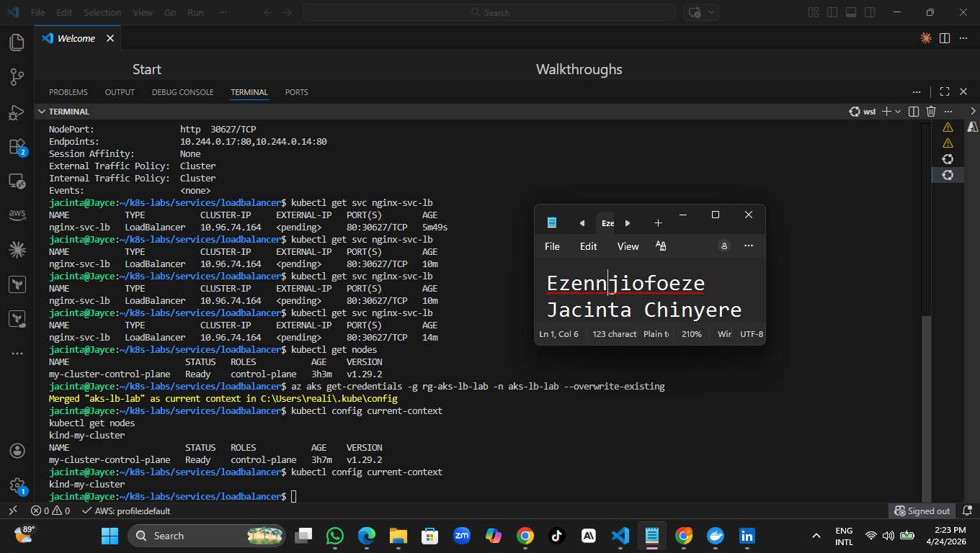This screenshot has width=980, height=553.
Task: Select the third terminal with Ubuntu icon
Action: [948, 159]
